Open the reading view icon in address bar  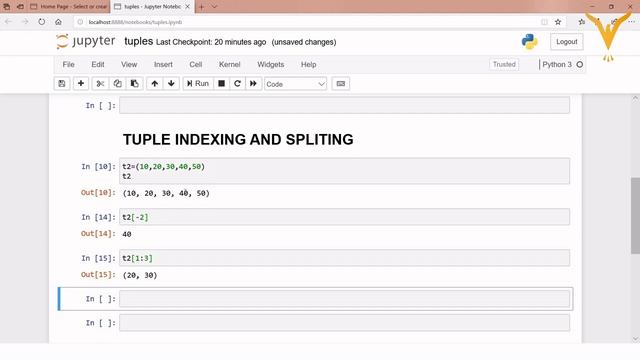[x=544, y=22]
